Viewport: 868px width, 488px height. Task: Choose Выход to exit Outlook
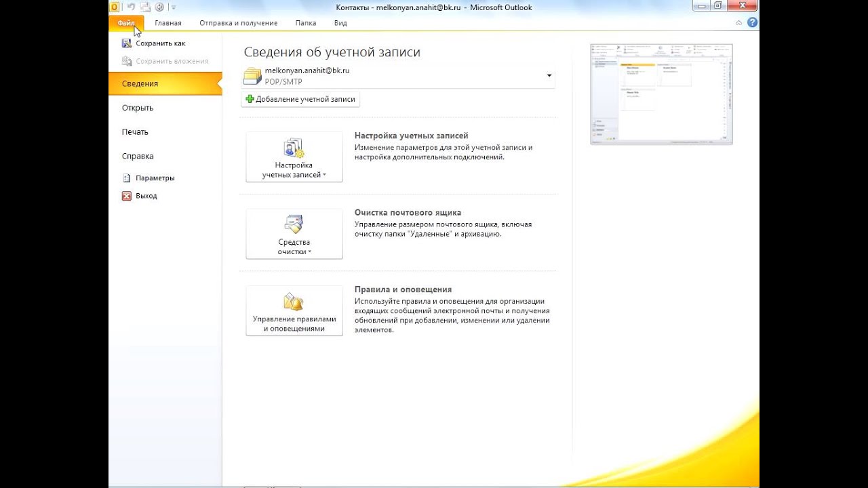[x=146, y=196]
